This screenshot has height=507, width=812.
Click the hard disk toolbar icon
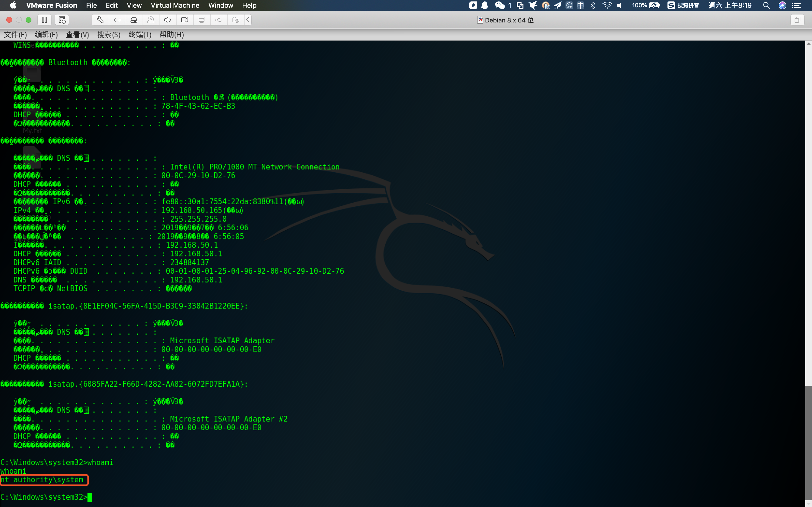pos(134,20)
